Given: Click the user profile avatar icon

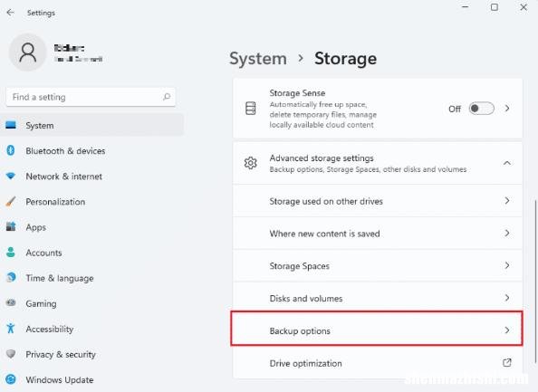Looking at the screenshot, I should tap(27, 53).
